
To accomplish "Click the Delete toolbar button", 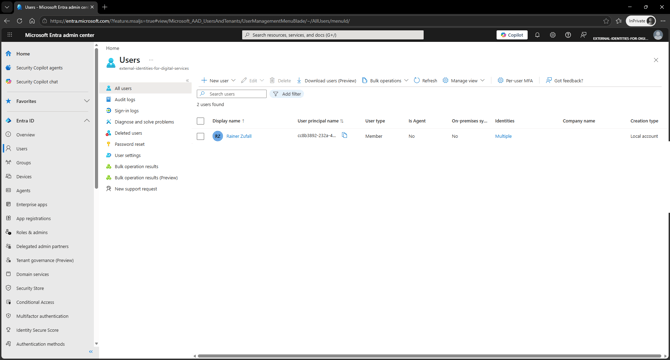I will pyautogui.click(x=280, y=81).
